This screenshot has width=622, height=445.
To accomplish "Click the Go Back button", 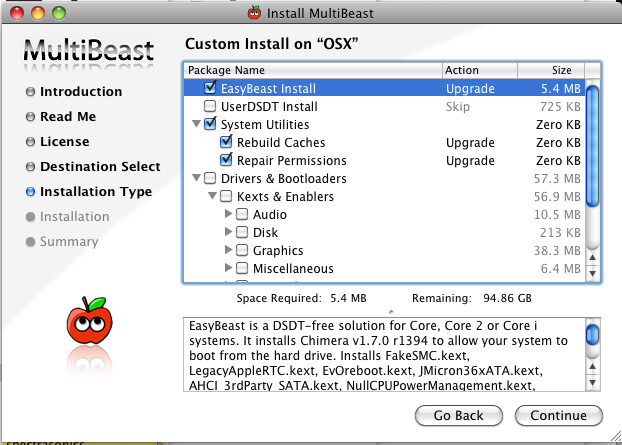I will click(x=459, y=415).
